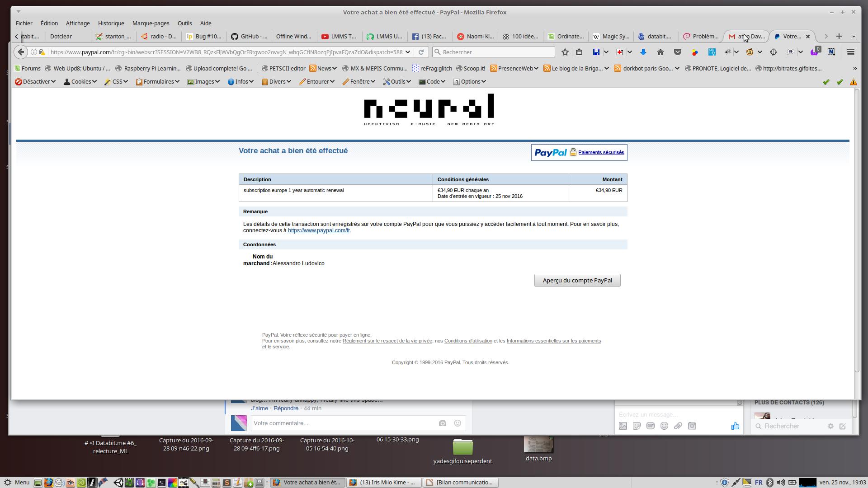868x488 pixels.
Task: Reload page with refresh icon
Action: [421, 52]
